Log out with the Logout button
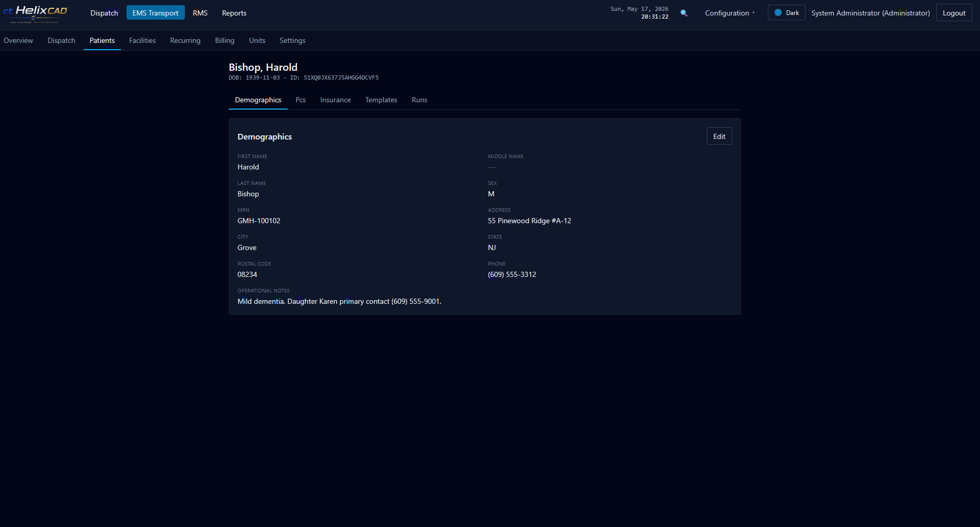The height and width of the screenshot is (527, 980). point(954,13)
